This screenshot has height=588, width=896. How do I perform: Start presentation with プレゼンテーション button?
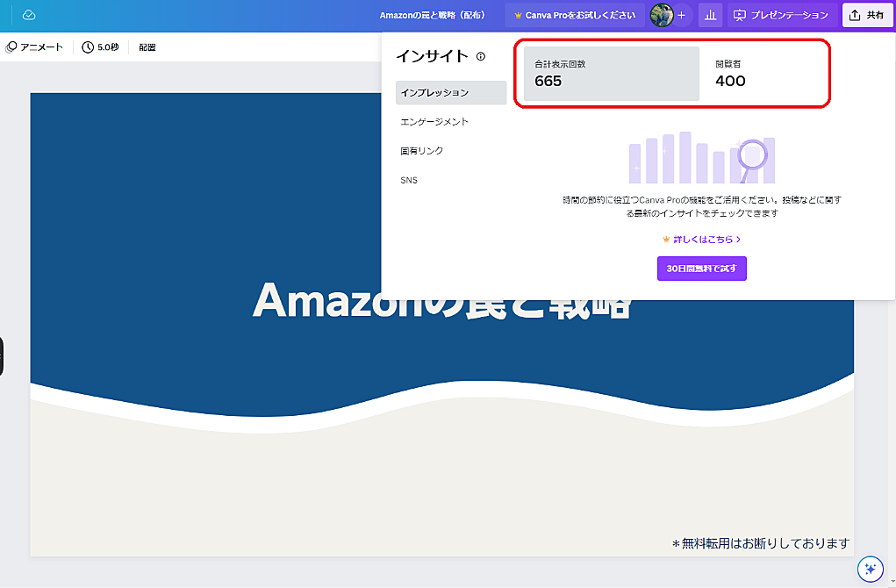pos(782,16)
